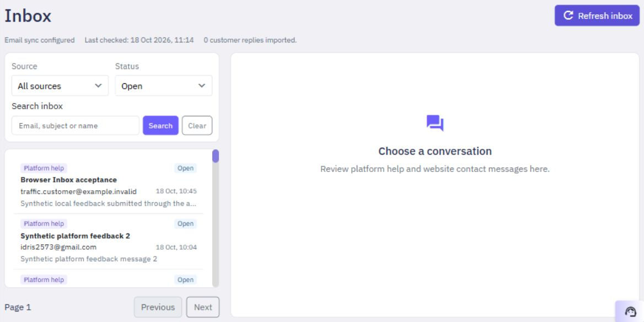Image resolution: width=644 pixels, height=322 pixels.
Task: Click the 18 Oct, 10:04 timestamp
Action: pos(176,247)
